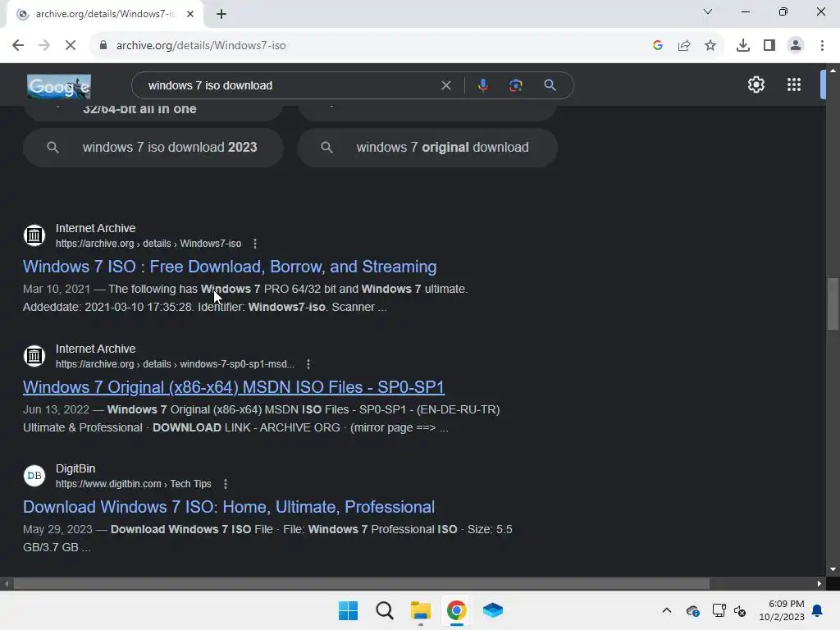Click the DigitBin DB favicon
Image resolution: width=840 pixels, height=630 pixels.
tap(34, 476)
